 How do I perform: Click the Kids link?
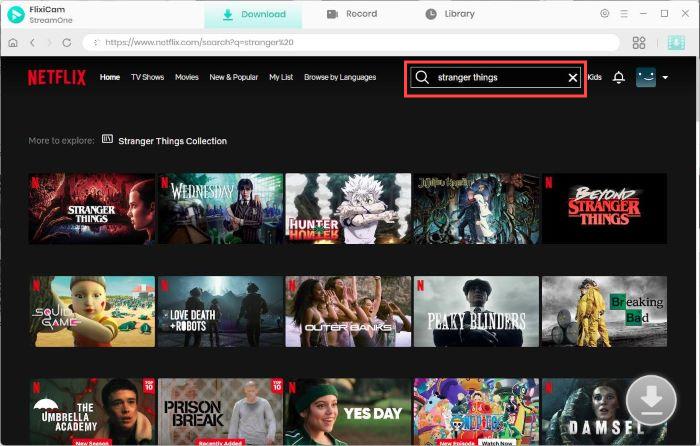(594, 77)
